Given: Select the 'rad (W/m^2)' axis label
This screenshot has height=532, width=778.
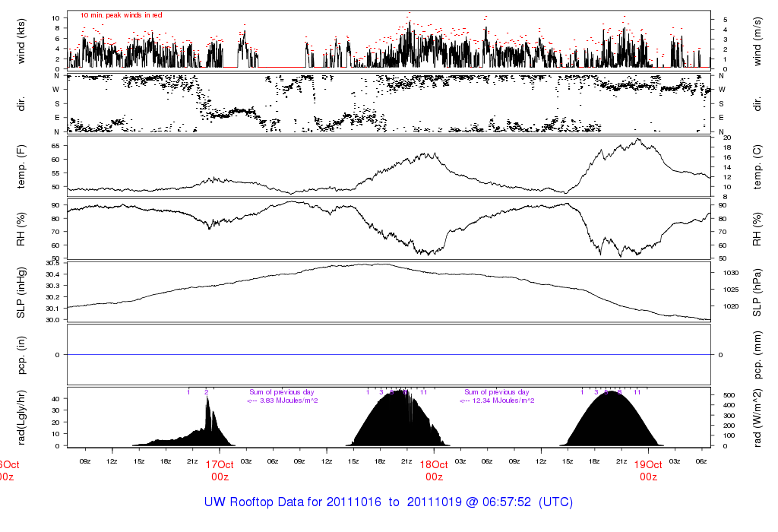Looking at the screenshot, I should [x=757, y=418].
